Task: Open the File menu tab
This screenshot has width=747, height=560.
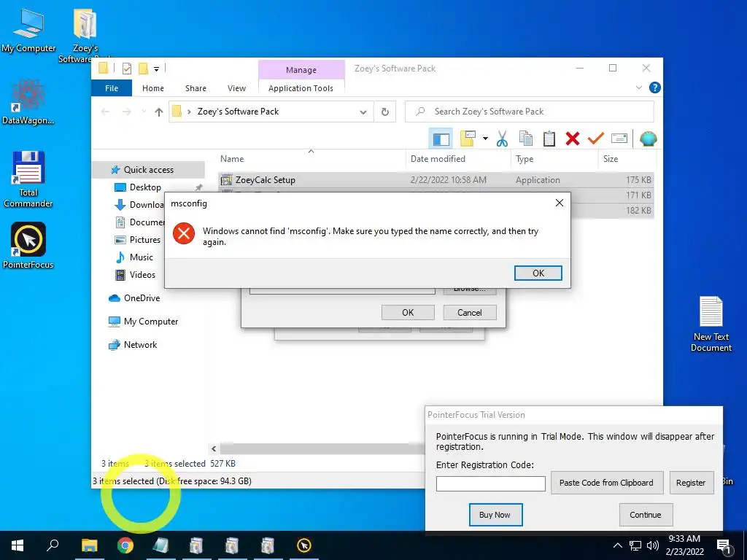Action: (x=112, y=88)
